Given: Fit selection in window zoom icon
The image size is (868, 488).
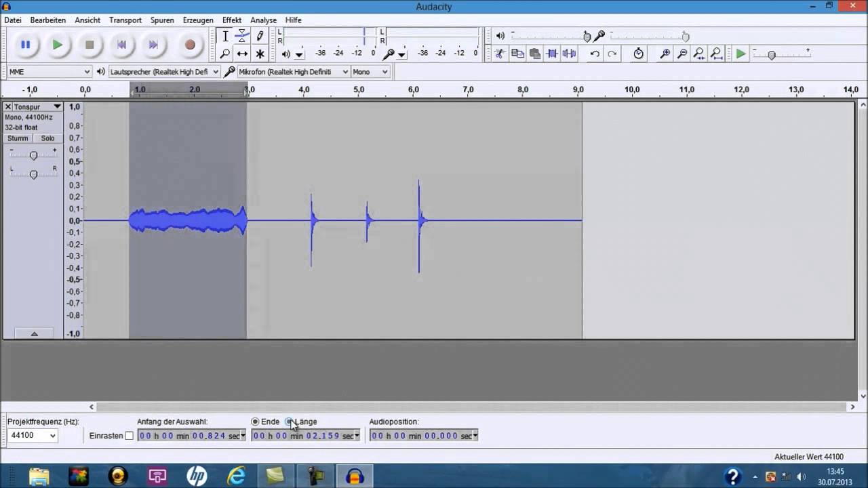Looking at the screenshot, I should [x=699, y=54].
